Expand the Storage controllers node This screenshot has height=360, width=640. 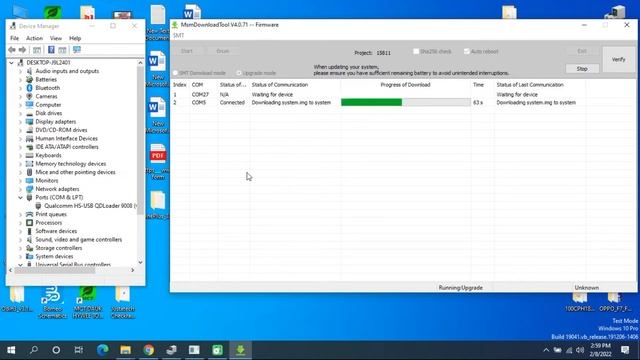click(x=20, y=248)
